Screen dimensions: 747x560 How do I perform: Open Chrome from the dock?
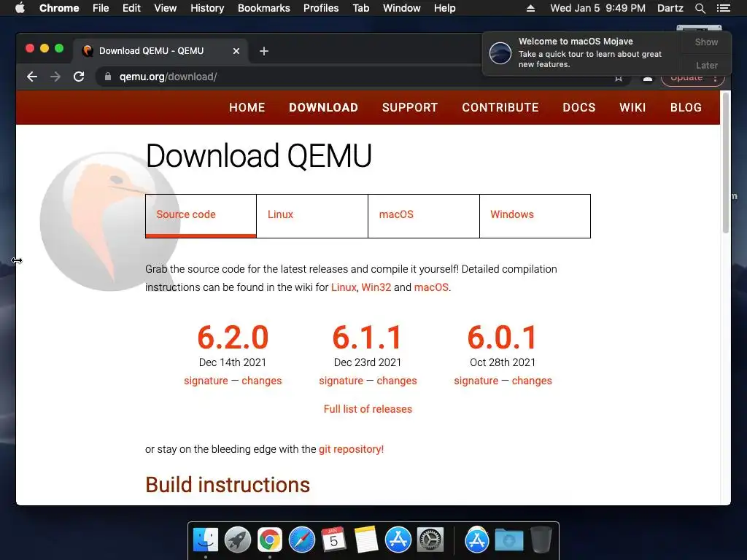pos(270,540)
